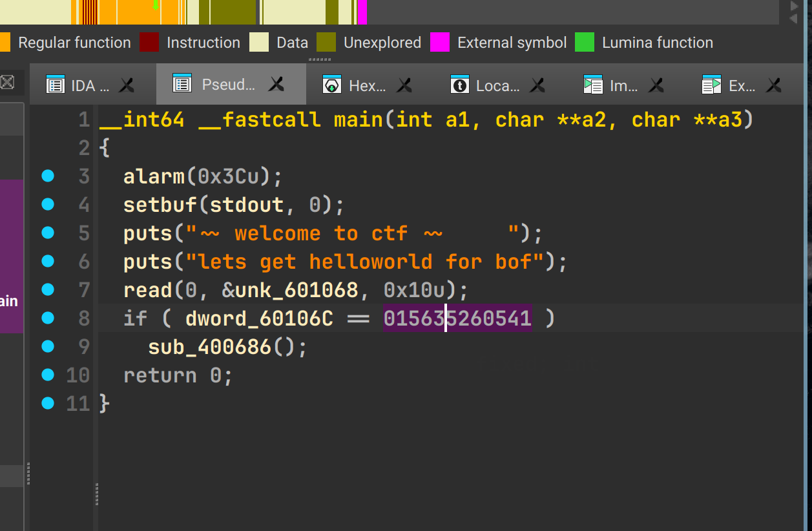Click sub_400686 function call in code

209,347
